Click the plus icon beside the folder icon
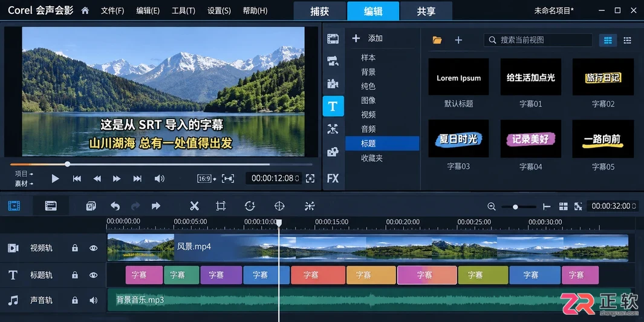Viewport: 644px width, 322px height. [458, 40]
